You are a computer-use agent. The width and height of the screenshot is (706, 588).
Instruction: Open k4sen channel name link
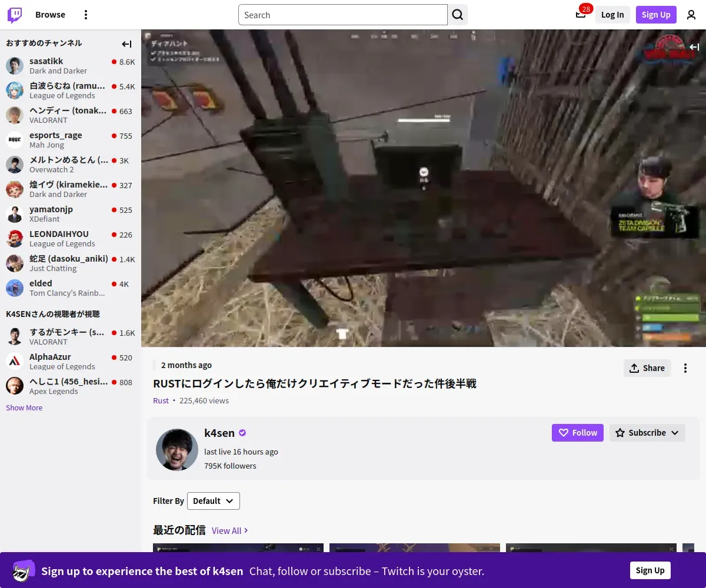click(219, 433)
